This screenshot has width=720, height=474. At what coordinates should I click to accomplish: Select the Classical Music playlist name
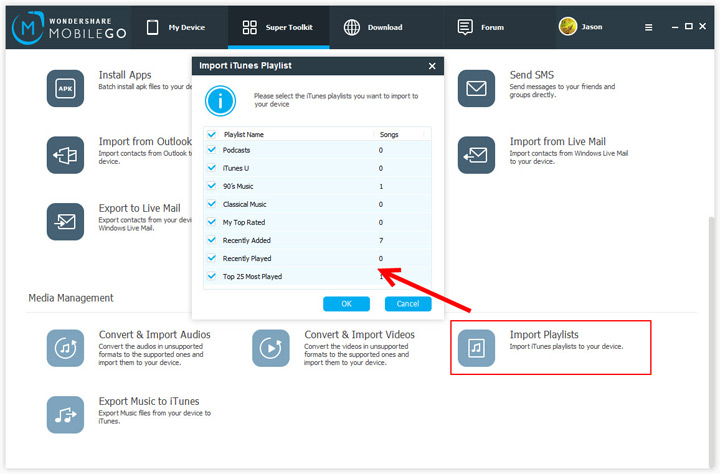[x=244, y=204]
